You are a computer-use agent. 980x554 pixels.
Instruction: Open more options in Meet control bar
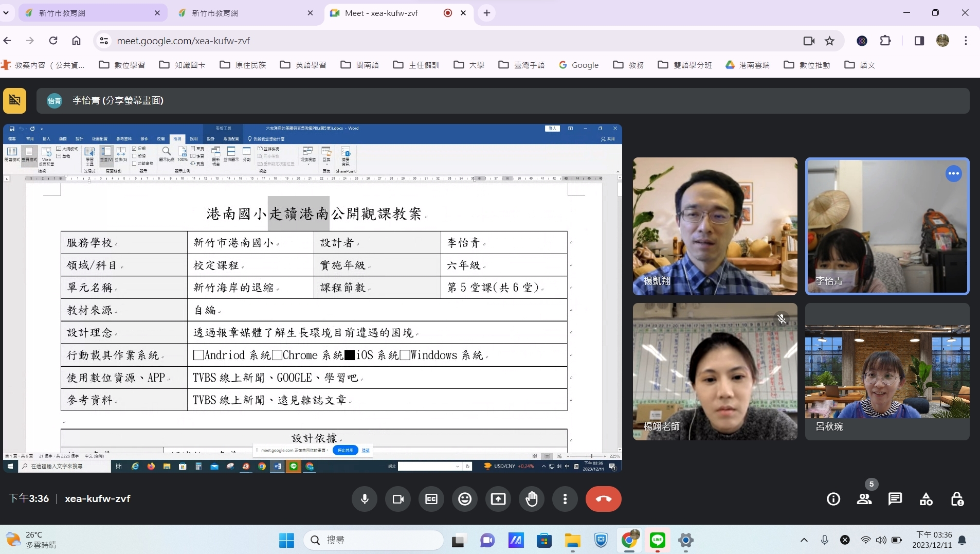(565, 499)
